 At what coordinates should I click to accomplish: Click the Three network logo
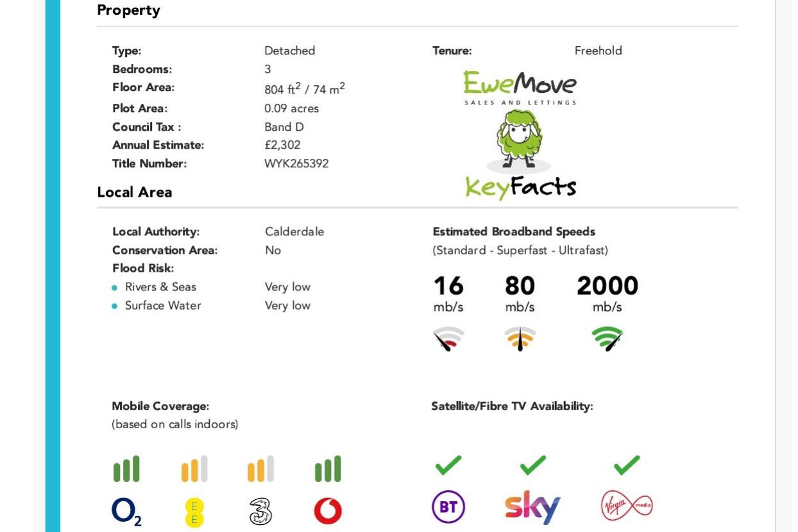260,511
